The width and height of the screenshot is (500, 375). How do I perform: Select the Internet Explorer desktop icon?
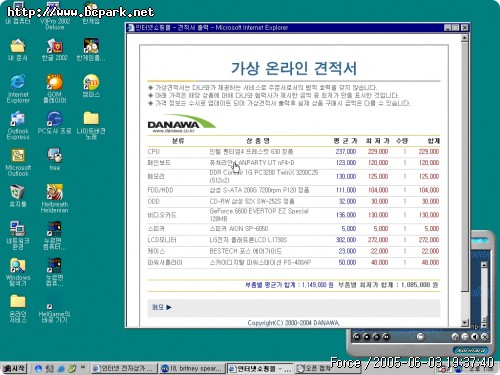18,88
